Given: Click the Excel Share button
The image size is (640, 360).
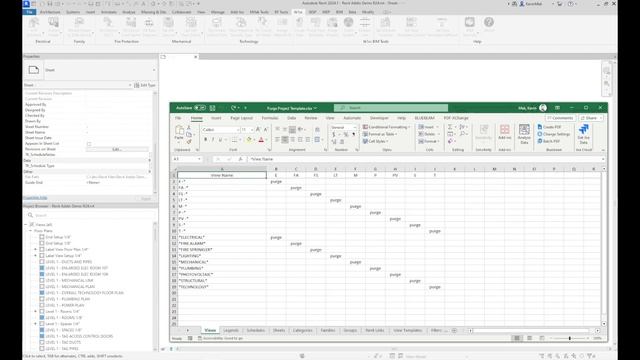Looking at the screenshot, I should [x=590, y=118].
